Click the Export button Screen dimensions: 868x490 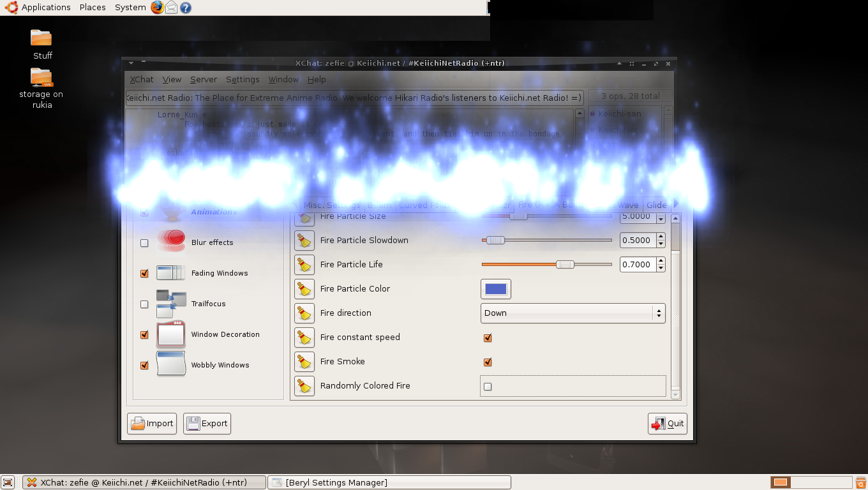(x=207, y=424)
